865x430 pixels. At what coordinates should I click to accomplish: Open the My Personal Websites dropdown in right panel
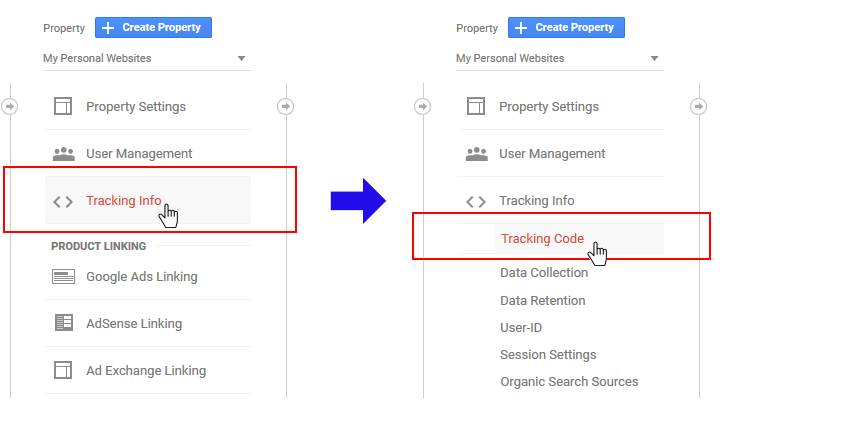[559, 59]
